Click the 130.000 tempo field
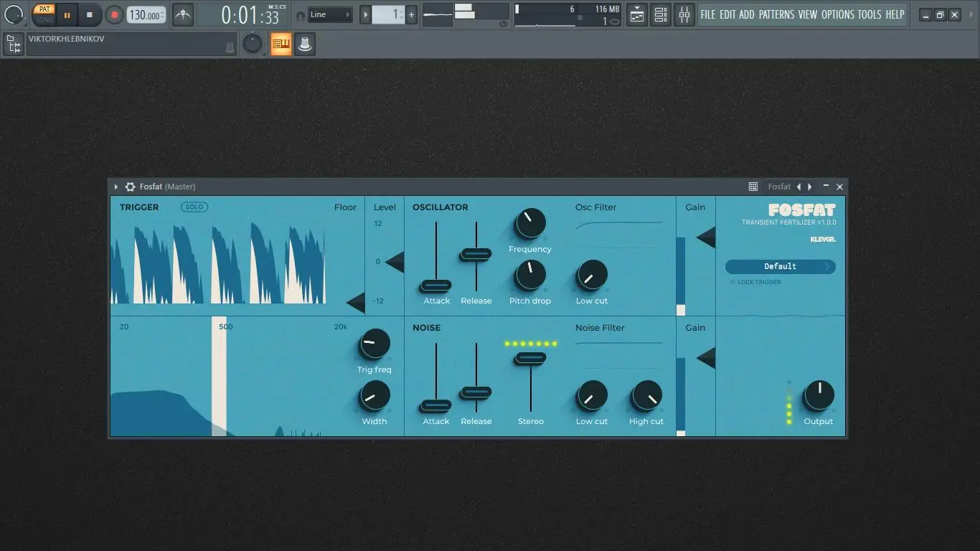 coord(146,15)
